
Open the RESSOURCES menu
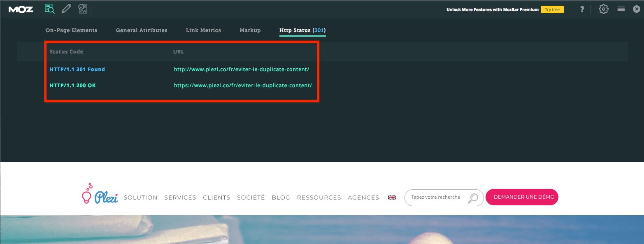click(x=319, y=198)
